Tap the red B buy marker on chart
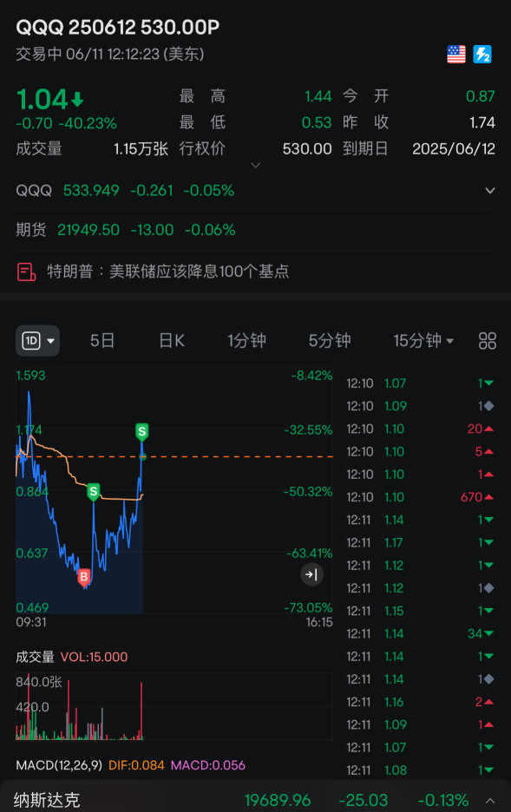This screenshot has width=511, height=812. (x=84, y=577)
